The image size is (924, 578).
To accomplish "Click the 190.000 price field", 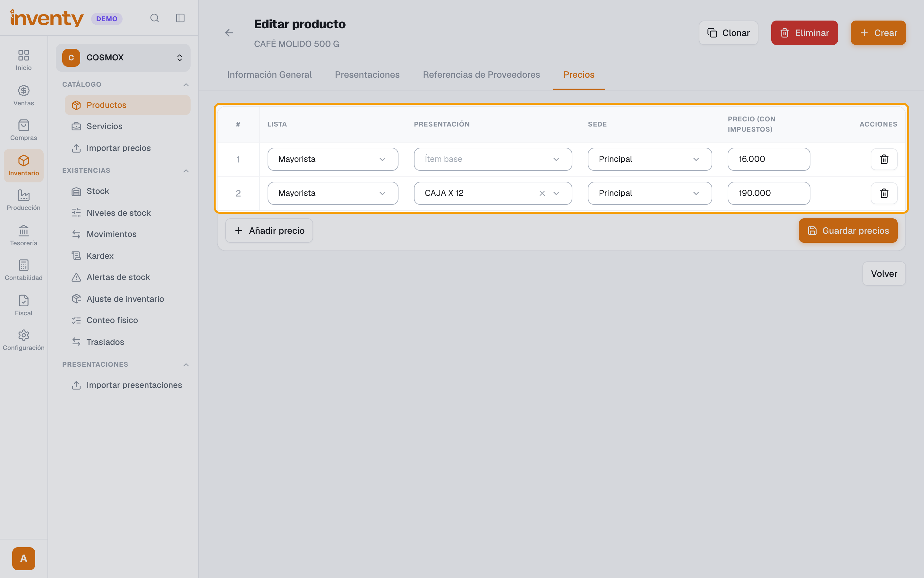I will [769, 193].
